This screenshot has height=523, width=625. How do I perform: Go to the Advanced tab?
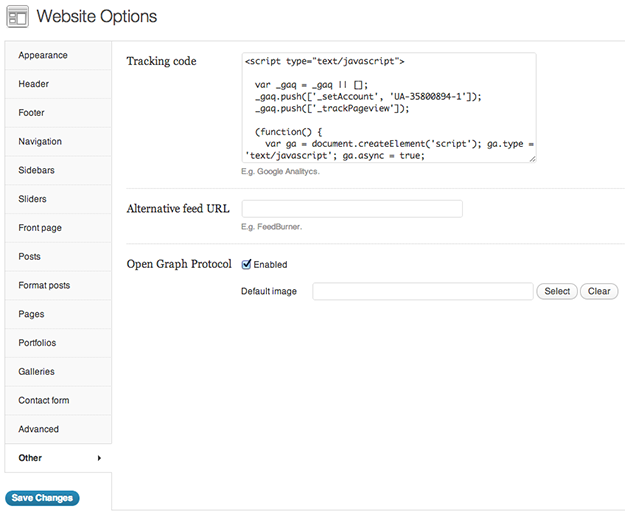point(38,429)
